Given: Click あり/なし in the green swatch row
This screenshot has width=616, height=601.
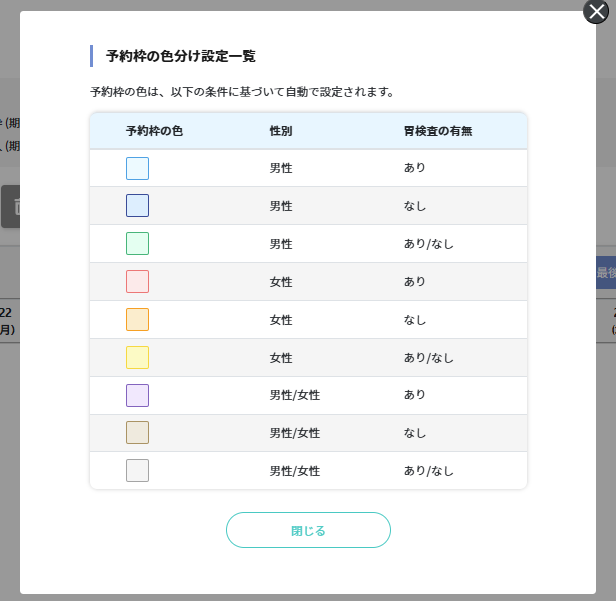Looking at the screenshot, I should coord(428,244).
